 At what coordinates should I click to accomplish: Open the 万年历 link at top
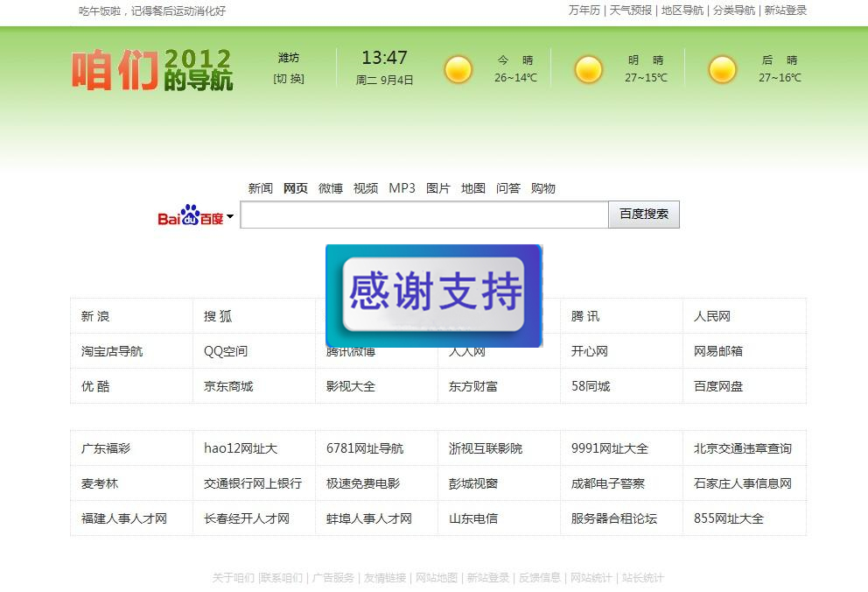click(x=584, y=10)
